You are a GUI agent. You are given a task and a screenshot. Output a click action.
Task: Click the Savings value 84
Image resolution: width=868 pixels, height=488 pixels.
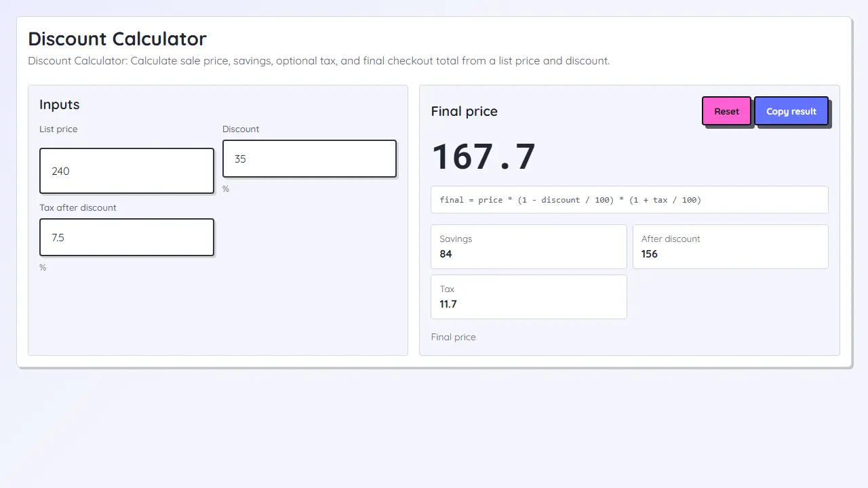pyautogui.click(x=446, y=254)
